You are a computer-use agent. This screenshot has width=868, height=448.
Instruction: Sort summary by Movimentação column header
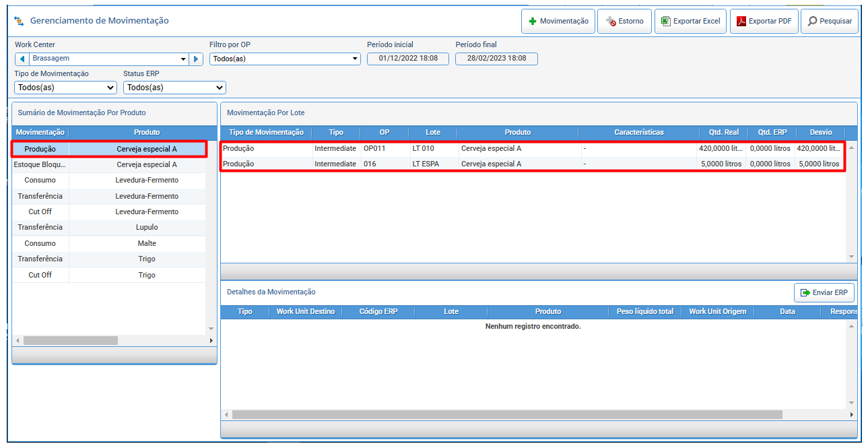pos(40,132)
